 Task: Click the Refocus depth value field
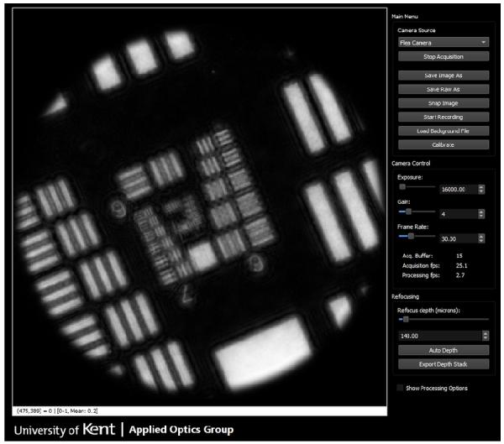437,336
